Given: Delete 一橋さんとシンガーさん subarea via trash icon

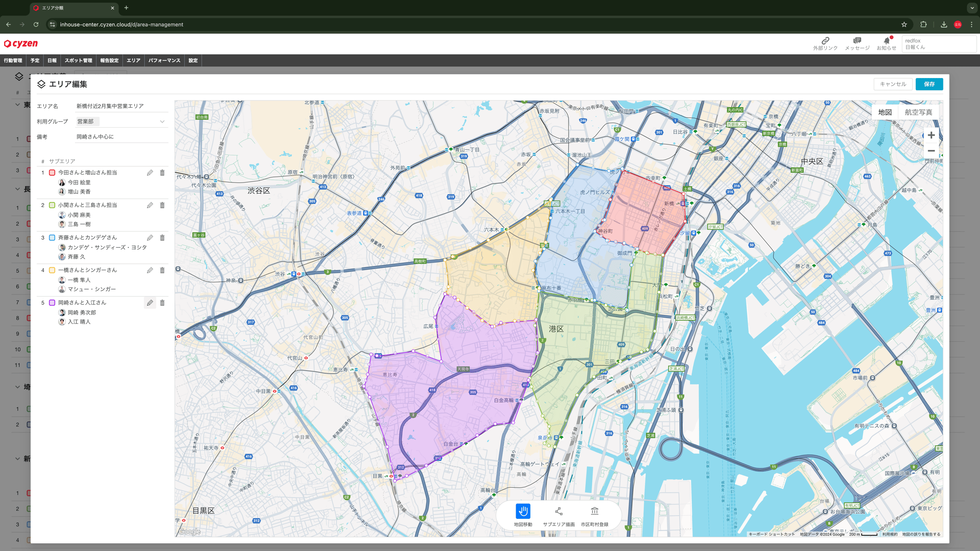Looking at the screenshot, I should click(162, 270).
